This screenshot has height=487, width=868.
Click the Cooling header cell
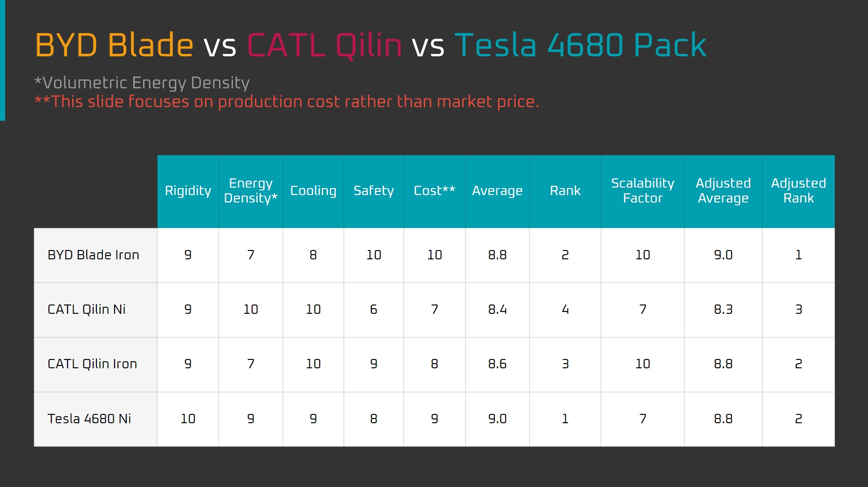point(313,191)
